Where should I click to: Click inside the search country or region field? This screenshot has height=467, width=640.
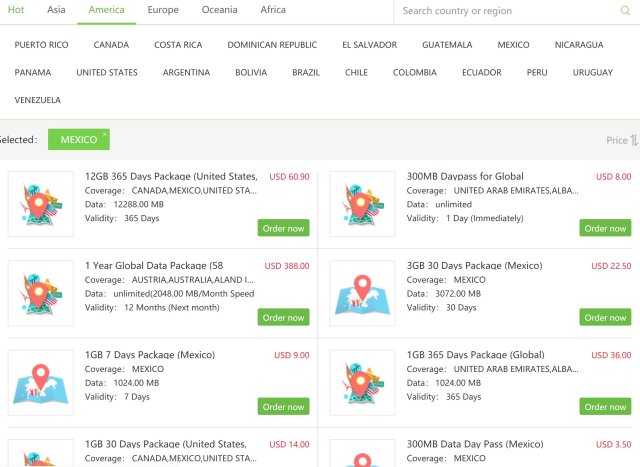click(508, 11)
